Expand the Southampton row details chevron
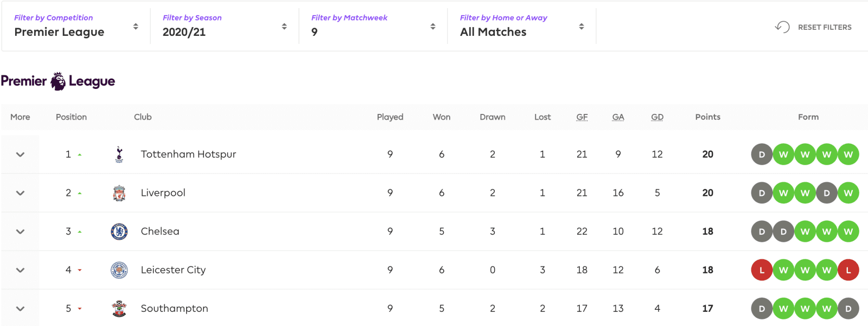868x326 pixels. tap(20, 309)
